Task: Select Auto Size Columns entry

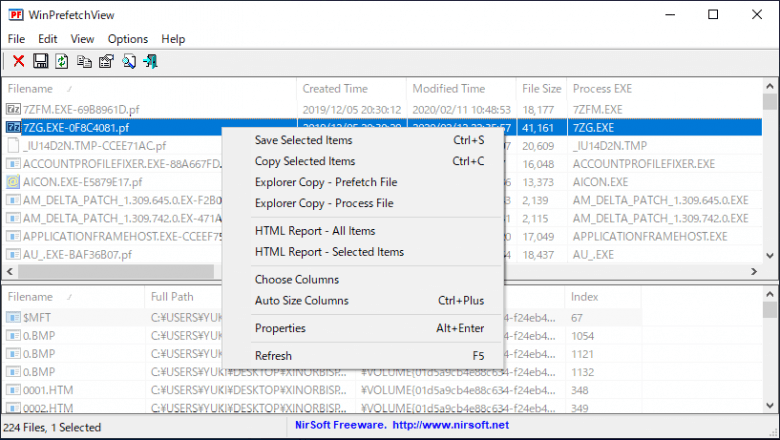Action: tap(363, 300)
